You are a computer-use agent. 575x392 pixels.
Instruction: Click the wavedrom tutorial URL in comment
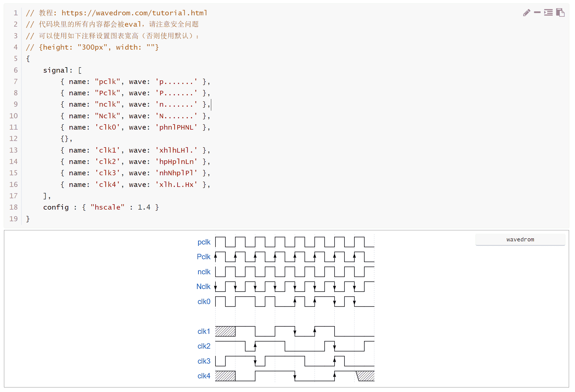tap(134, 13)
